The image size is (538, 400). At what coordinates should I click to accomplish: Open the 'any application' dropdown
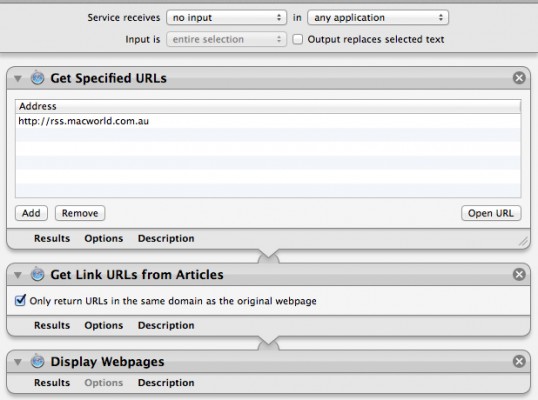point(378,17)
